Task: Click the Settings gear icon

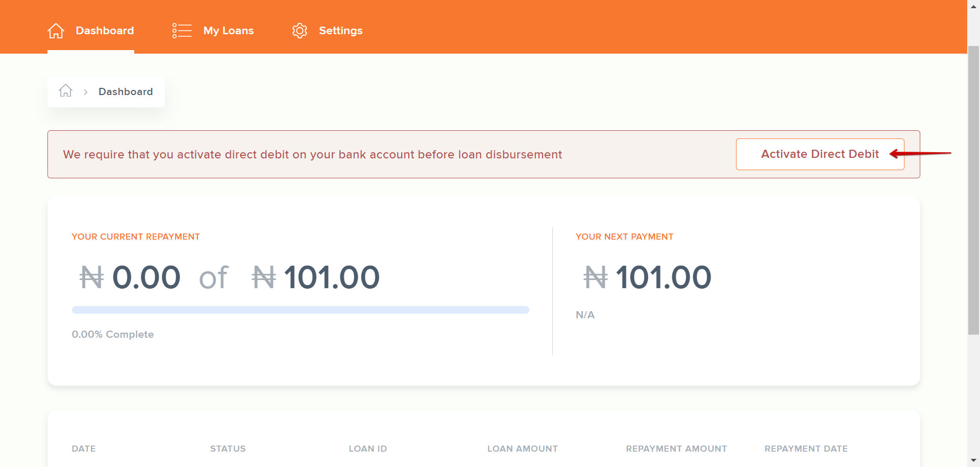Action: click(300, 31)
